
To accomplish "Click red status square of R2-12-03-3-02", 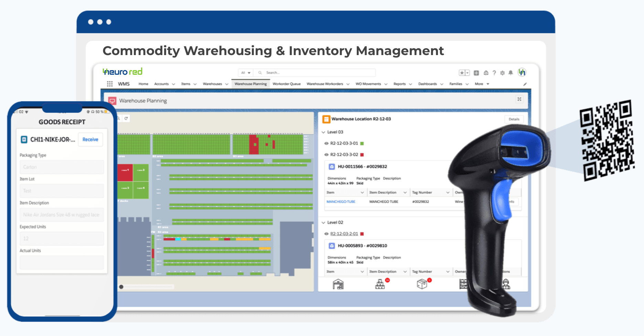I will [362, 155].
